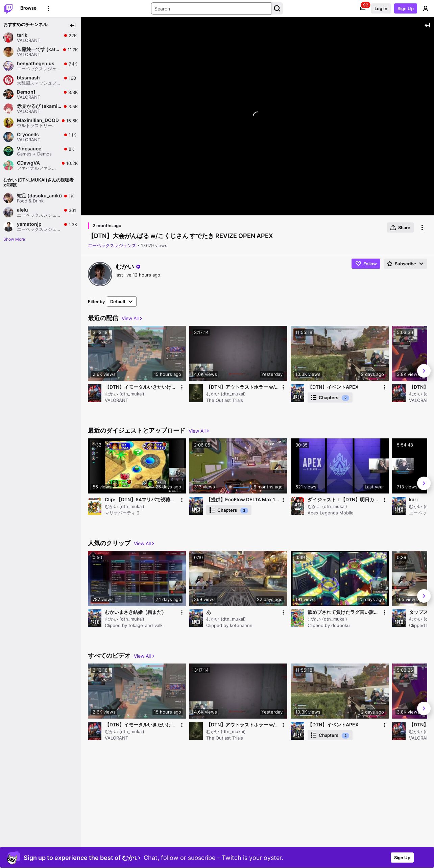Open video options three-dot menu beside Share
434x868 pixels.
[x=422, y=227]
